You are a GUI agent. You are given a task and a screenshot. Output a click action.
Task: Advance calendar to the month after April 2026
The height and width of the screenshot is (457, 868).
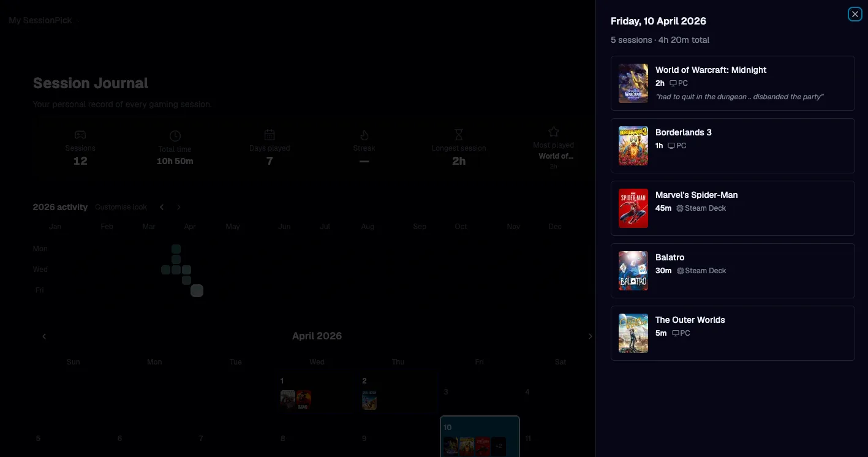590,336
